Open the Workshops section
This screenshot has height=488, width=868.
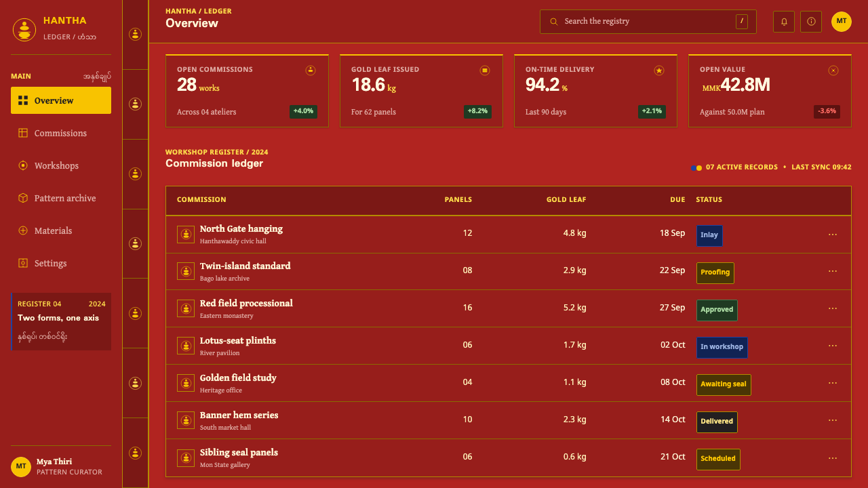click(x=61, y=165)
